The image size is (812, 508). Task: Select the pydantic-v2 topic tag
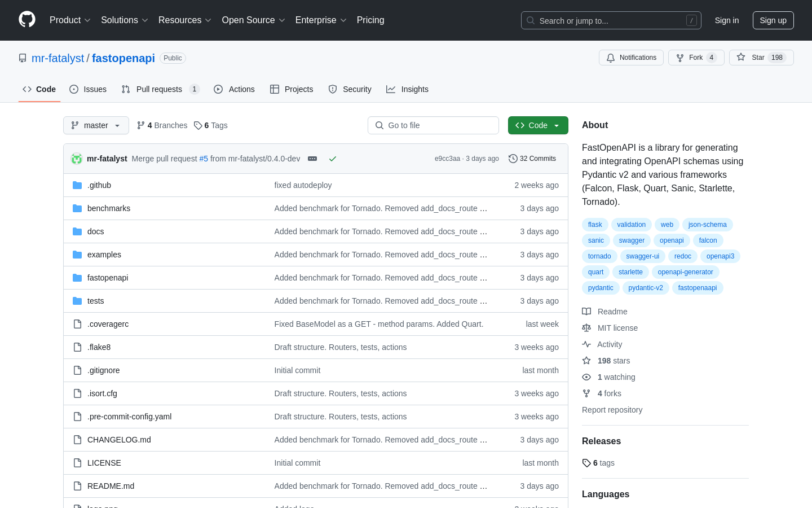(x=646, y=288)
